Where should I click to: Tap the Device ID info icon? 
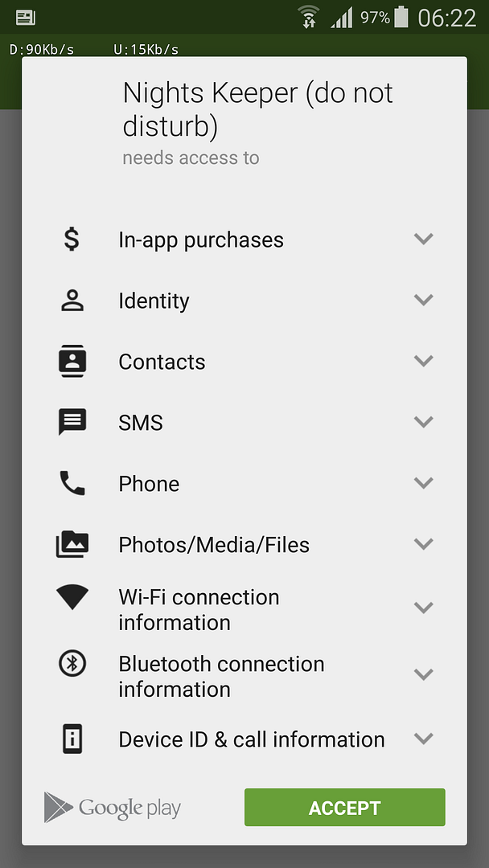(x=72, y=739)
